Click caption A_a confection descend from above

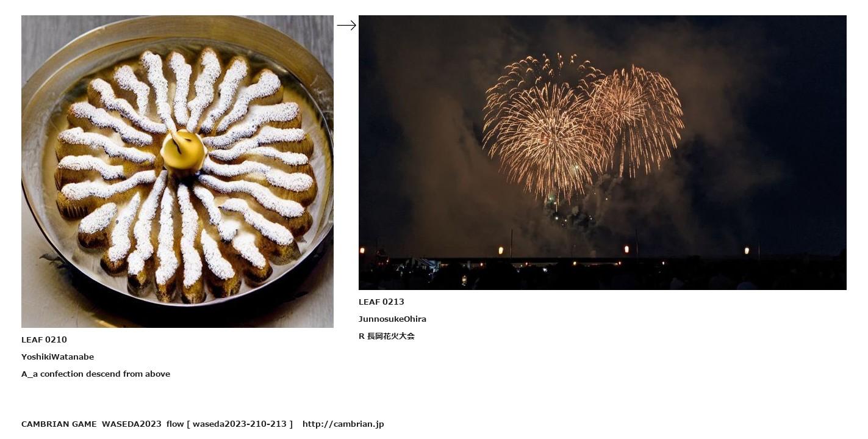pyautogui.click(x=96, y=374)
